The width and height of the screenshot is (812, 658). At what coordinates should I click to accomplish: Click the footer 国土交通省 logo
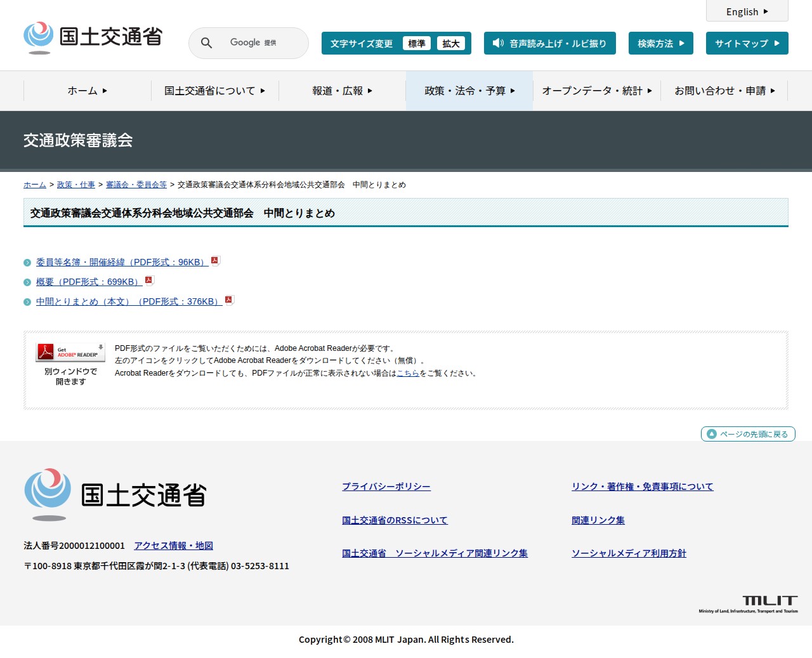pyautogui.click(x=115, y=495)
